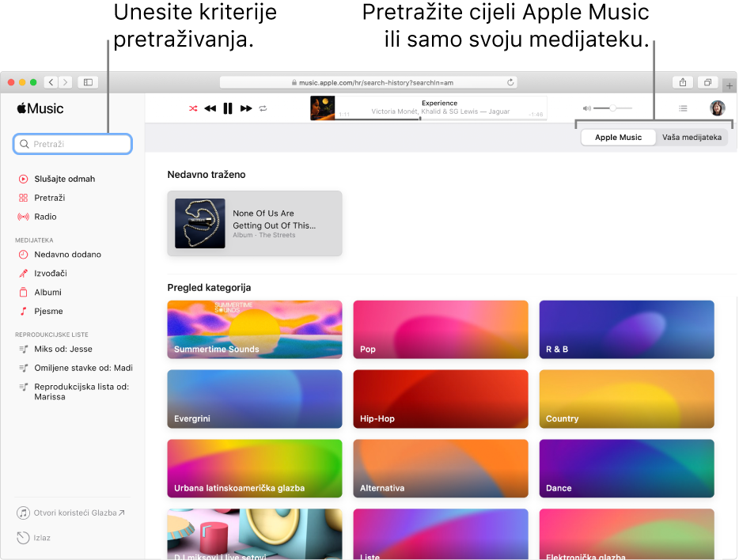Image resolution: width=739 pixels, height=560 pixels.
Task: Open the Hip-Hop category tile
Action: pyautogui.click(x=441, y=399)
